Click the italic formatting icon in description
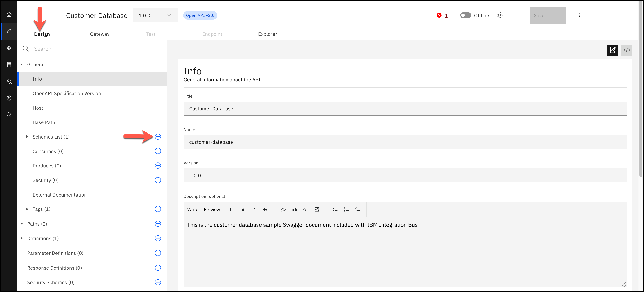This screenshot has height=292, width=644. [254, 210]
